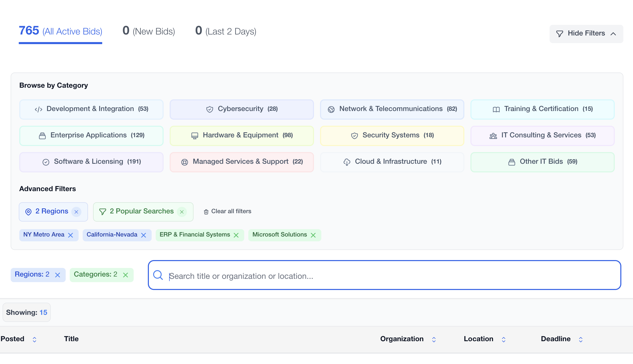This screenshot has height=364, width=633.
Task: Select Training & Certification category
Action: [x=542, y=109]
